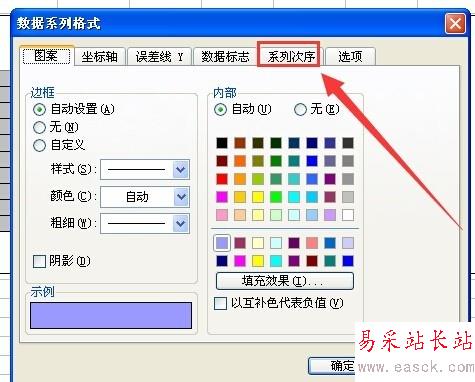Toggle 以互补色代表负值(V) checkbox
The image size is (475, 382).
coord(220,303)
